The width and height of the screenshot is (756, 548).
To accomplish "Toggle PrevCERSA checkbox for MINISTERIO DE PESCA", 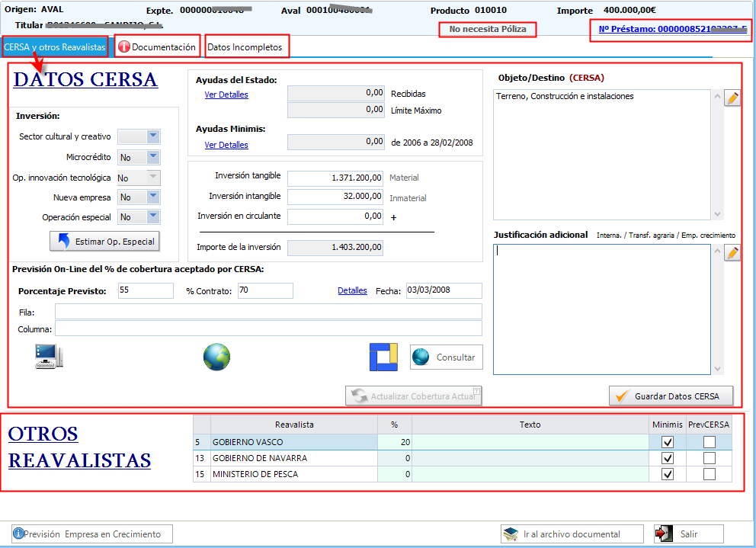I will [x=710, y=474].
